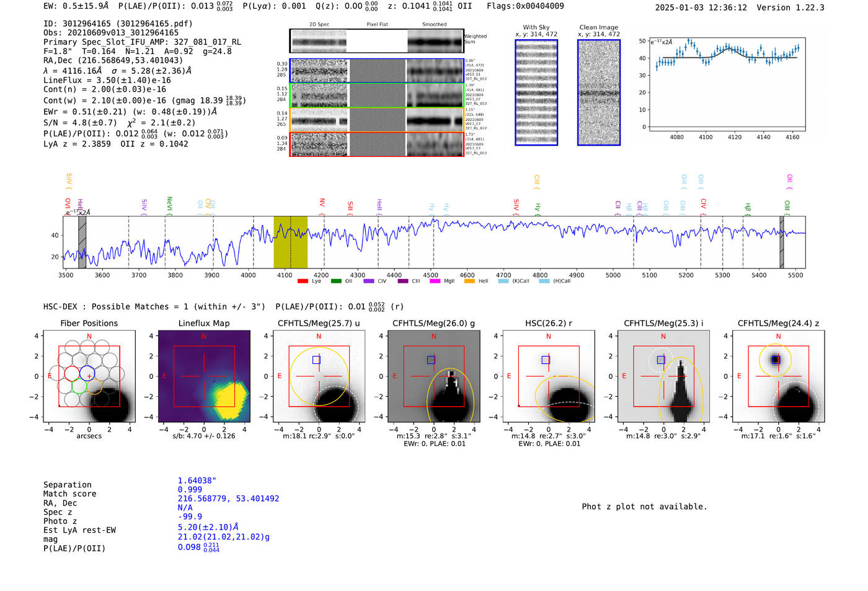Click the HeII orange legend swatch
Image resolution: width=868 pixels, height=591 pixels.
469,282
